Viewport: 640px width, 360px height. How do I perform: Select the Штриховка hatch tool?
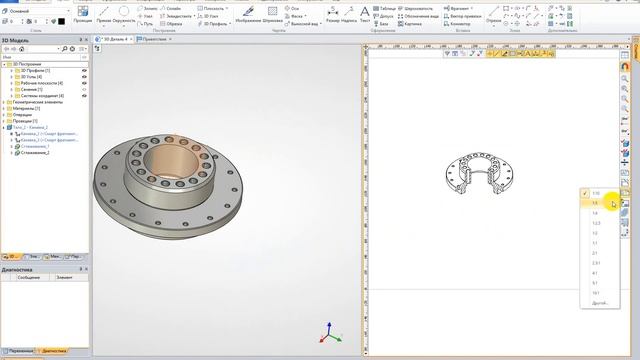(x=272, y=14)
